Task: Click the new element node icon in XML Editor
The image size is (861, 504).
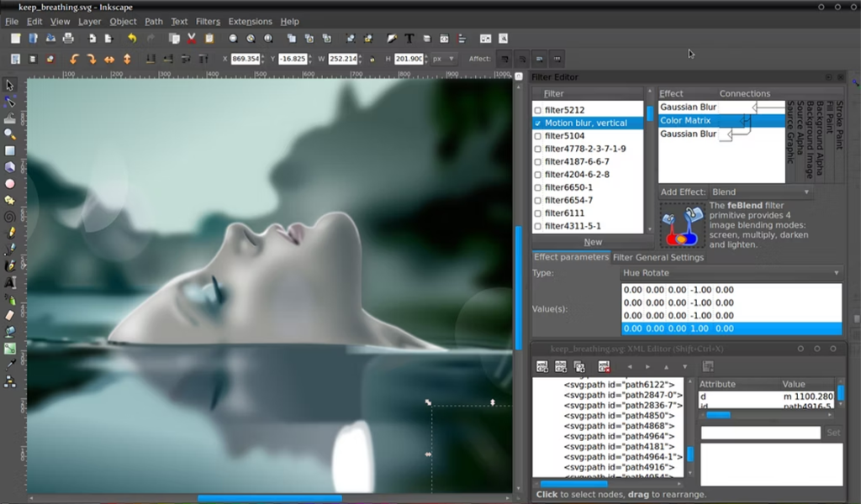Action: coord(542,366)
